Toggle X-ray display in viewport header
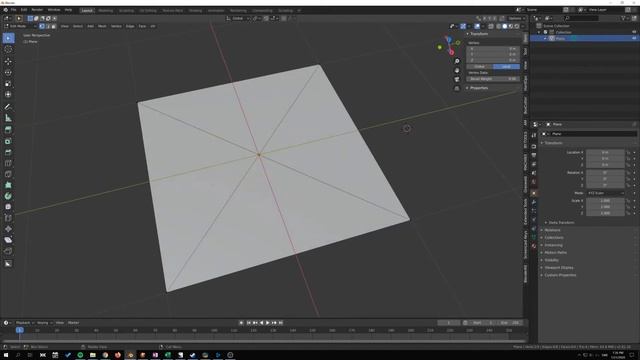Viewport: 640px width, 360px height. [x=491, y=26]
